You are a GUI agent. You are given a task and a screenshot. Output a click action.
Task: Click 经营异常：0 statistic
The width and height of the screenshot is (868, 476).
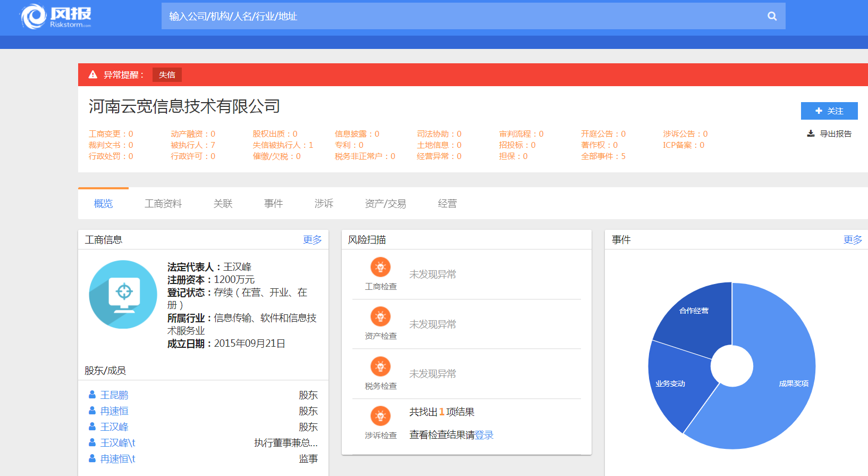[x=439, y=156]
